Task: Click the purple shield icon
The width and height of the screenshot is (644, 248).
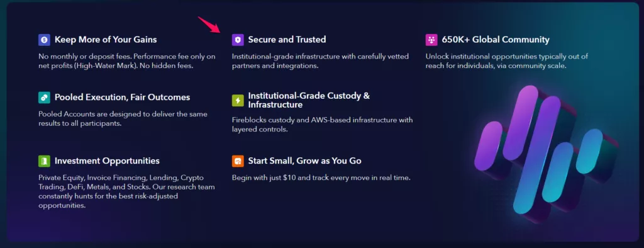Action: (238, 40)
